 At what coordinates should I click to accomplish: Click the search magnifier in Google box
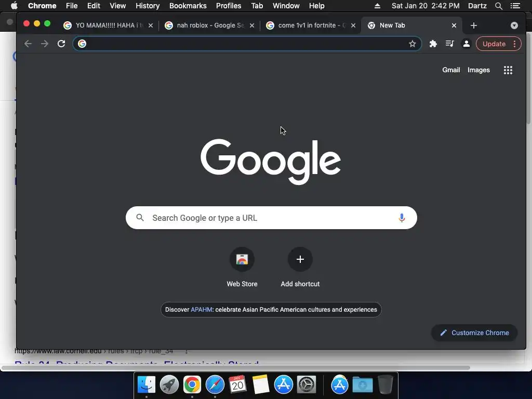(x=140, y=218)
